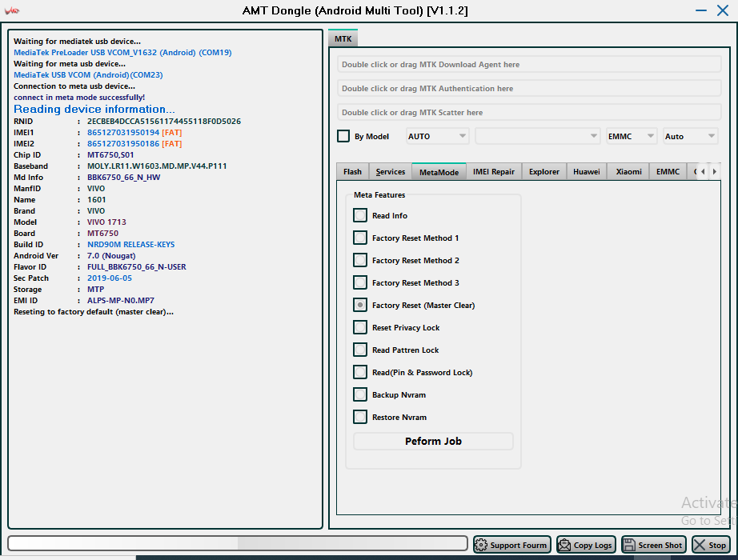Screen dimensions: 738x560
Task: Open the Support Fourm button
Action: pos(512,545)
